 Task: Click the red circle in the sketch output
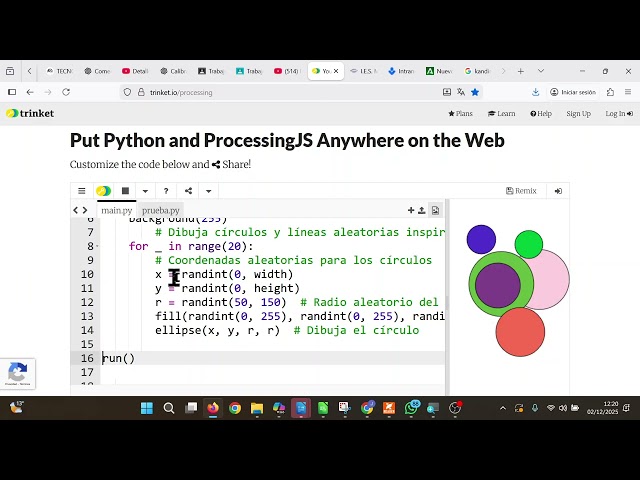[520, 332]
